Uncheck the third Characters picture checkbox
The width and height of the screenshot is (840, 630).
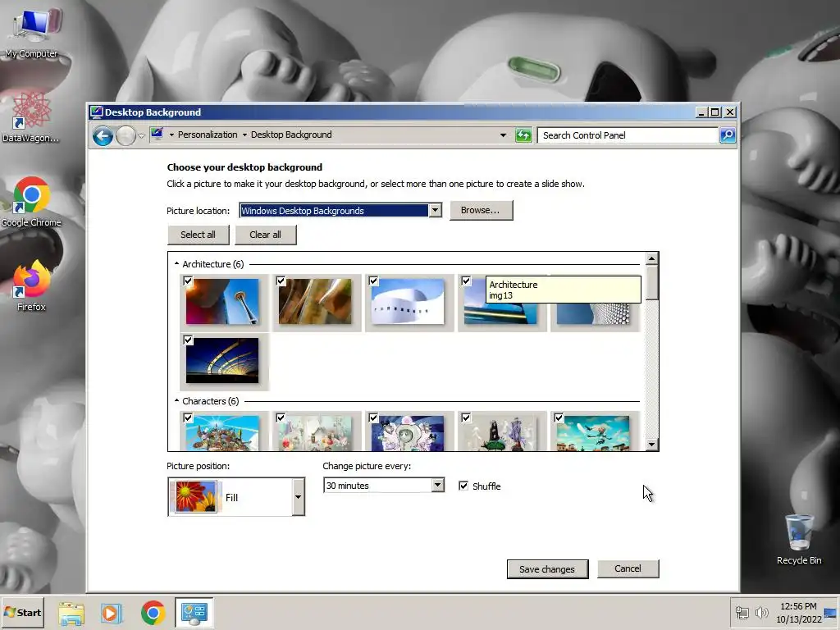[373, 418]
